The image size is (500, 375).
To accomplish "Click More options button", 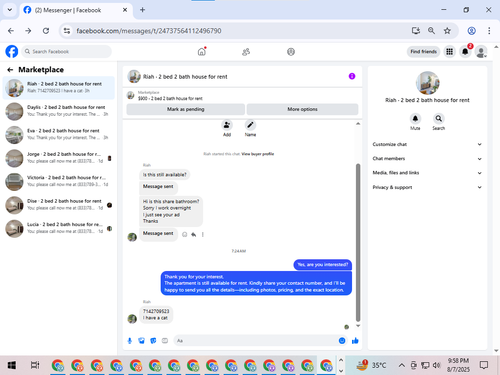I will (302, 109).
